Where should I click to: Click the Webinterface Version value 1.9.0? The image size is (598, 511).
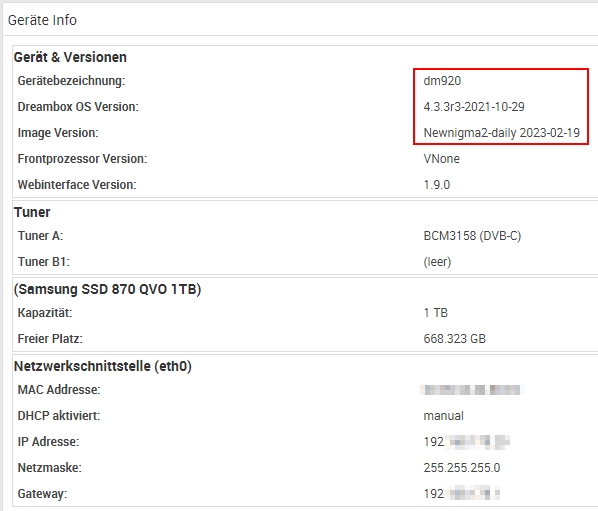click(x=437, y=185)
